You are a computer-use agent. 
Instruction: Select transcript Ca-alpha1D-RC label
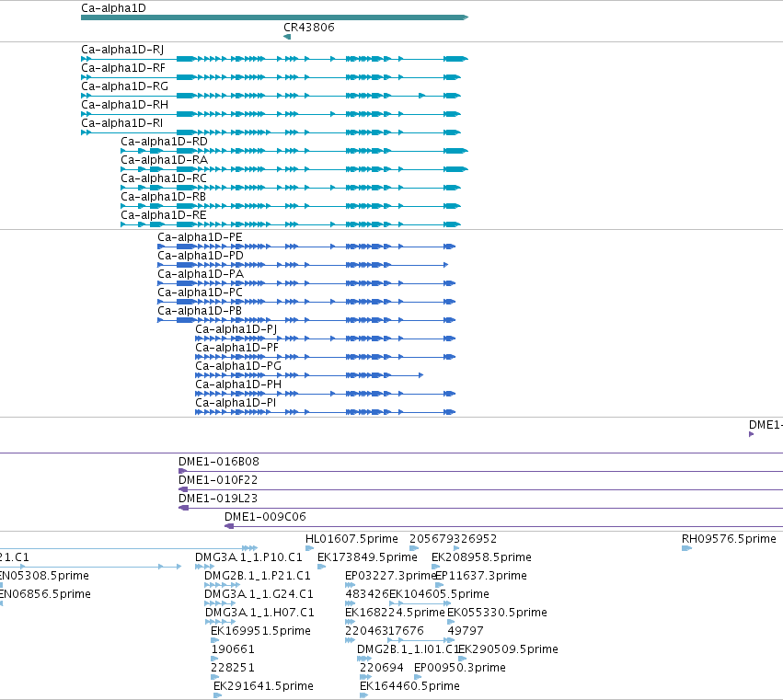(x=164, y=178)
